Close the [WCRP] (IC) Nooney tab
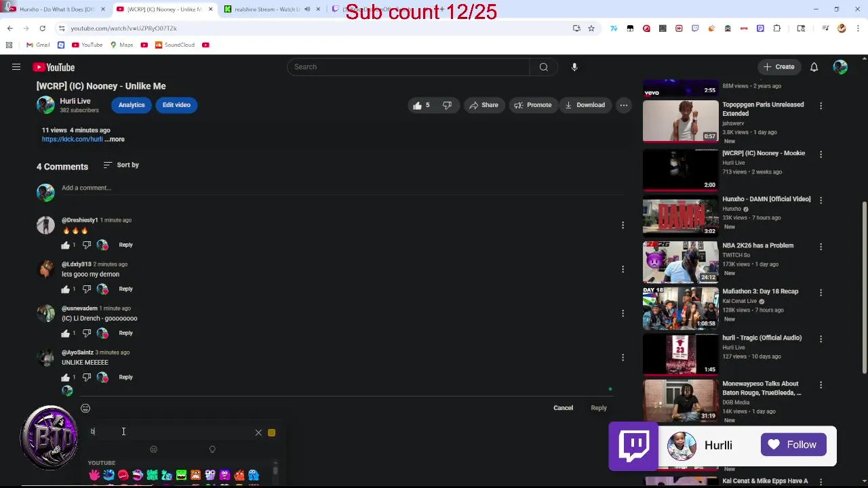The image size is (868, 488). pyautogui.click(x=210, y=9)
